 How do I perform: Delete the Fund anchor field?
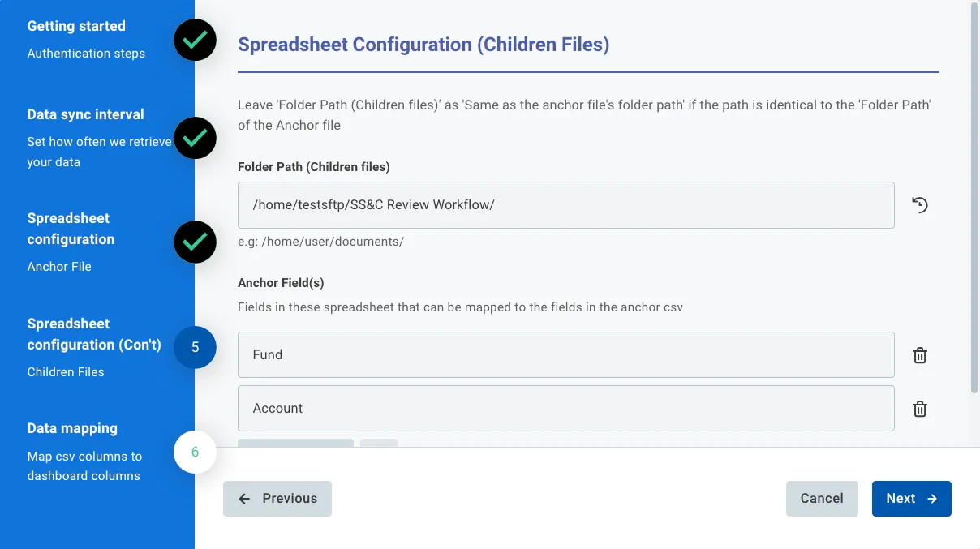(920, 355)
